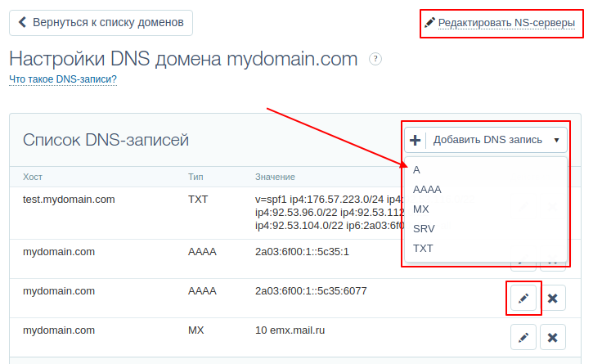Choose A record type from dropdown
Image resolution: width=593 pixels, height=364 pixels.
tap(417, 170)
